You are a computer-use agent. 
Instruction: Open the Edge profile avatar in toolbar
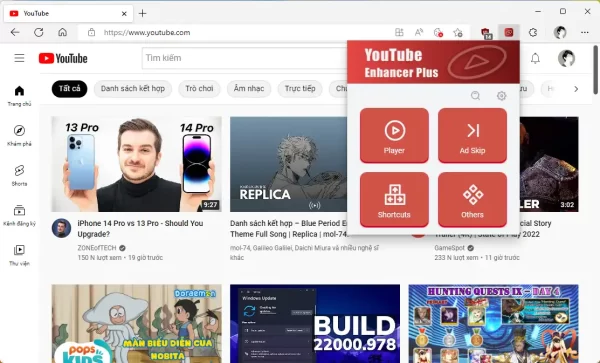tap(560, 33)
